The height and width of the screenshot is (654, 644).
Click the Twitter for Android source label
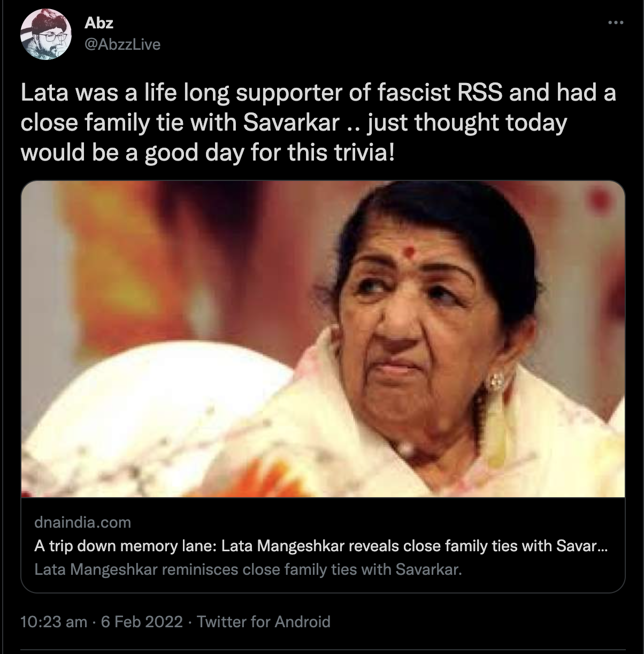click(264, 622)
